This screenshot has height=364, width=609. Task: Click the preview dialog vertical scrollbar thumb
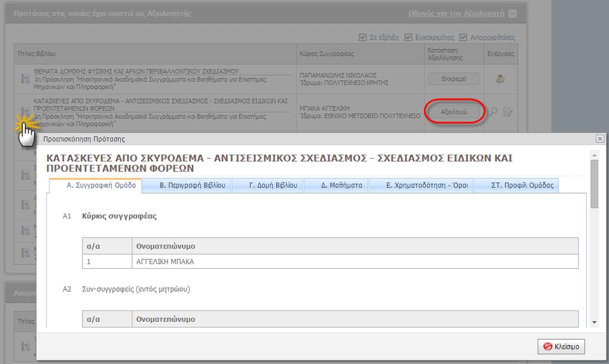pyautogui.click(x=594, y=184)
